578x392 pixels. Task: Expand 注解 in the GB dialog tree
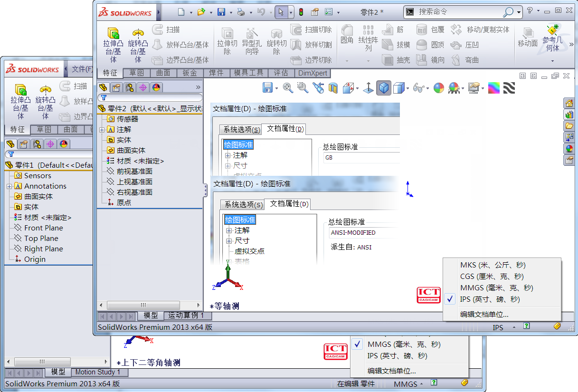[x=228, y=155]
